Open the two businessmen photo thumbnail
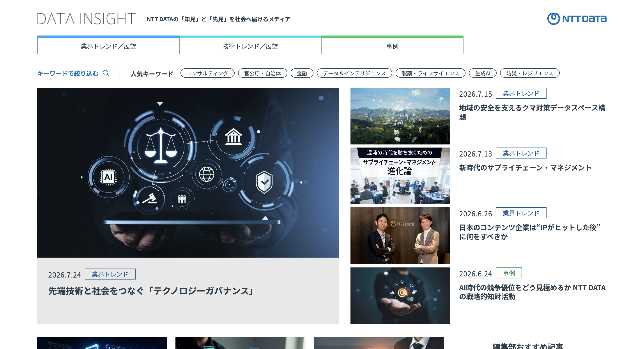 pyautogui.click(x=400, y=236)
